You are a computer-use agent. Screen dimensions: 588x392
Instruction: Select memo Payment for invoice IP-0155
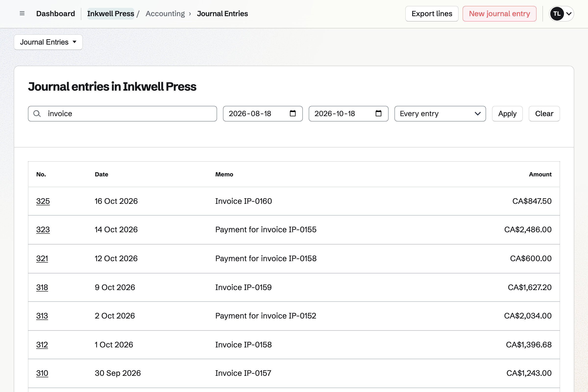[266, 230]
